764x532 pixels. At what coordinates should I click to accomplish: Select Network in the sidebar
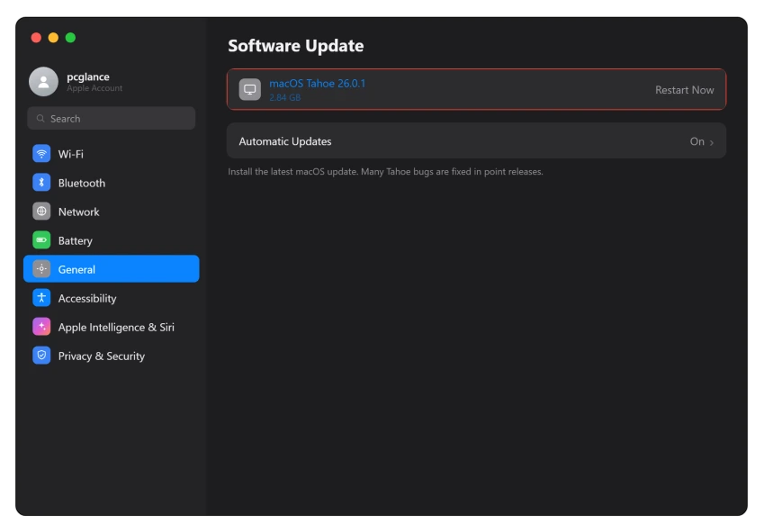[111, 212]
